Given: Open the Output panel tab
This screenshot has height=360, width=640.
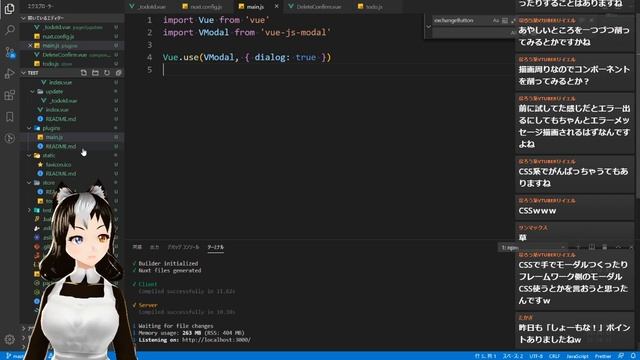Looking at the screenshot, I should click(x=154, y=247).
